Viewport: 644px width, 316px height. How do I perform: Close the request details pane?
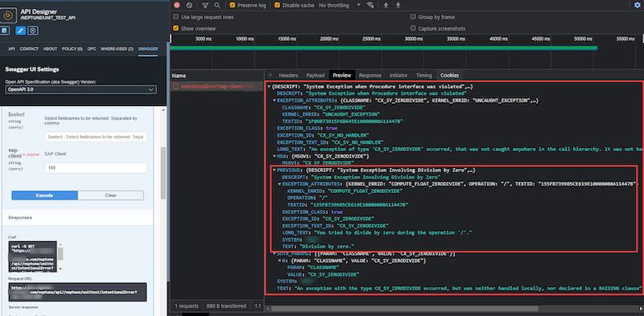270,75
